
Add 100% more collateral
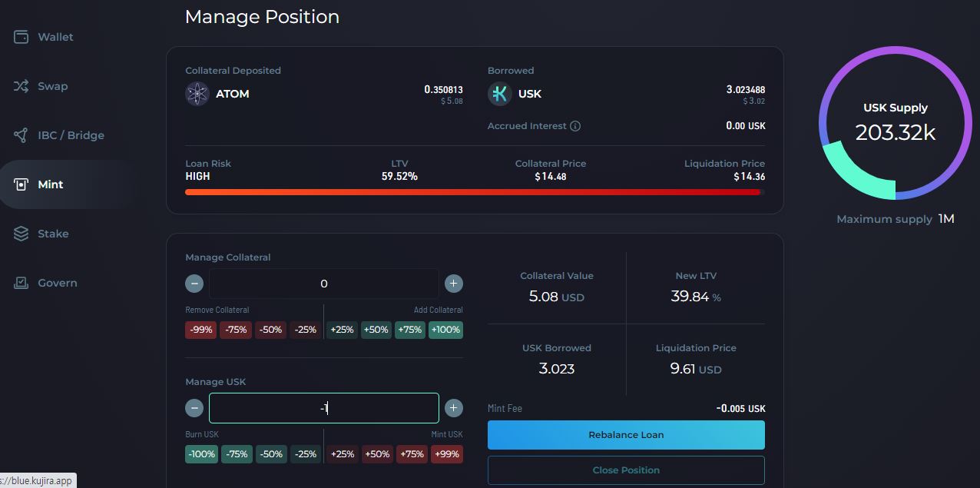[x=445, y=330]
